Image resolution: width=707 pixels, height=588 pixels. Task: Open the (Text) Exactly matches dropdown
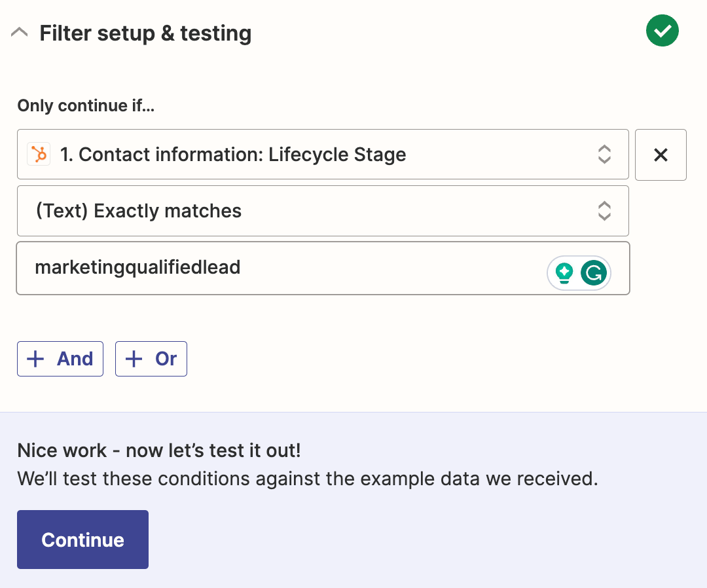point(314,211)
